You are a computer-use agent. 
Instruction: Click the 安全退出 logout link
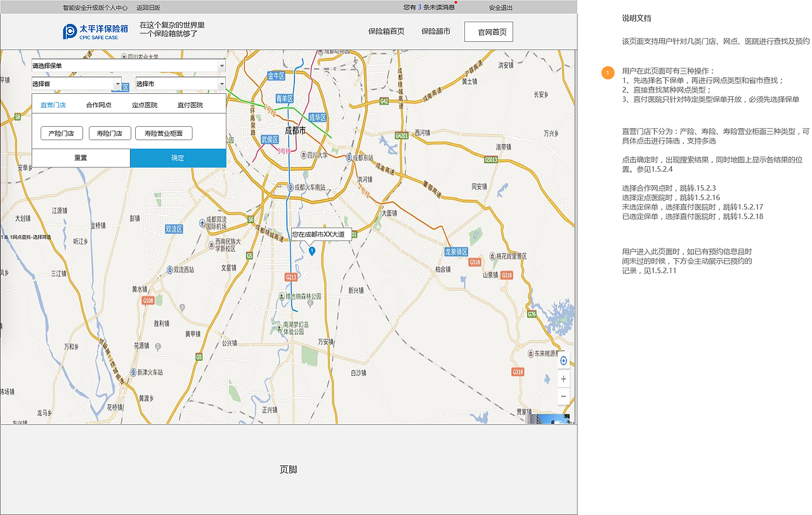coord(501,8)
